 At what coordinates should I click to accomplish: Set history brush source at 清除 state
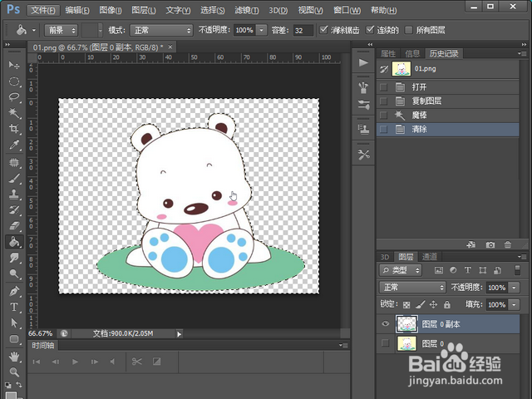tap(384, 130)
